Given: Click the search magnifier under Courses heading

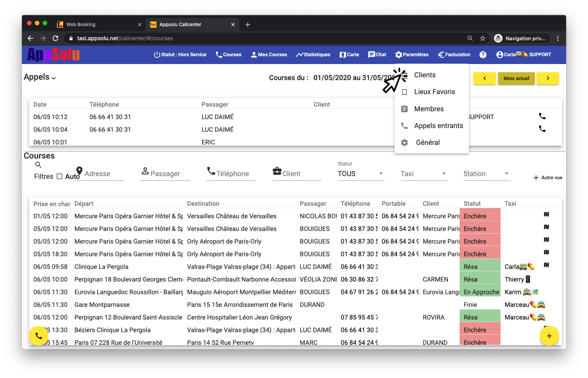Looking at the screenshot, I should point(38,165).
